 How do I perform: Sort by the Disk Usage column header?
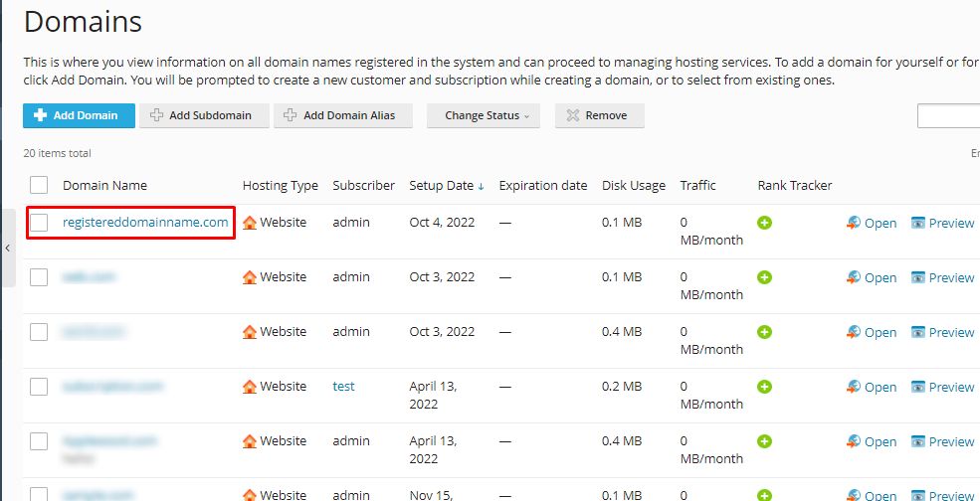pos(633,185)
